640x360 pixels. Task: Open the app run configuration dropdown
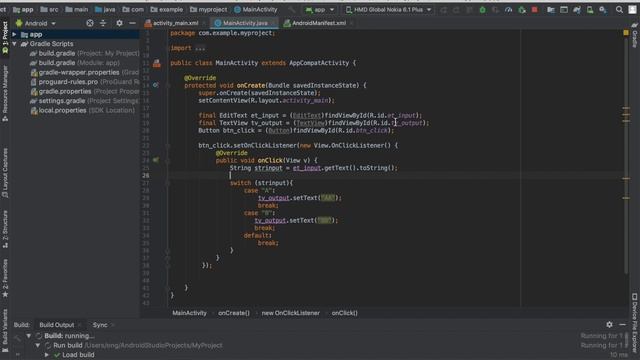[320, 9]
